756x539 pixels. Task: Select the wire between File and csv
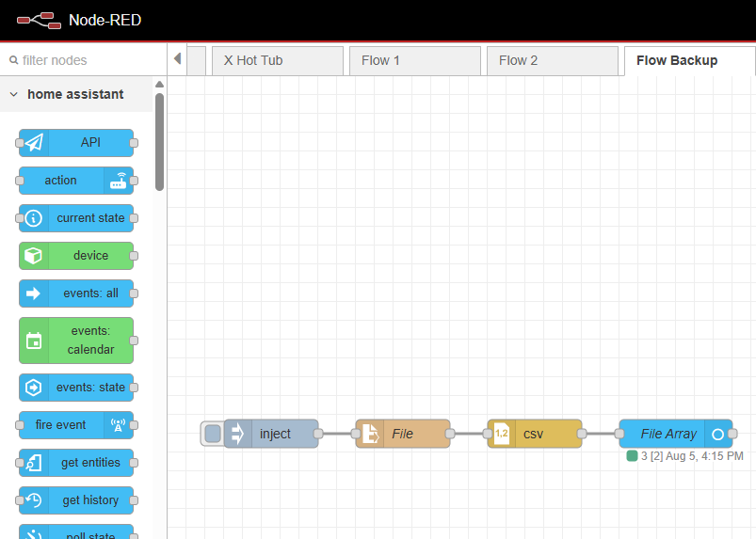point(469,434)
